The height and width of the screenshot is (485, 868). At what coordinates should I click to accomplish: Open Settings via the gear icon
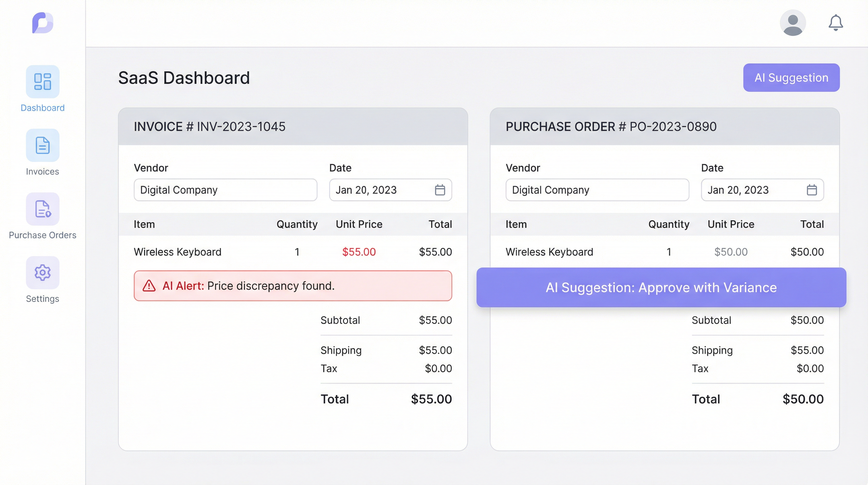point(43,272)
